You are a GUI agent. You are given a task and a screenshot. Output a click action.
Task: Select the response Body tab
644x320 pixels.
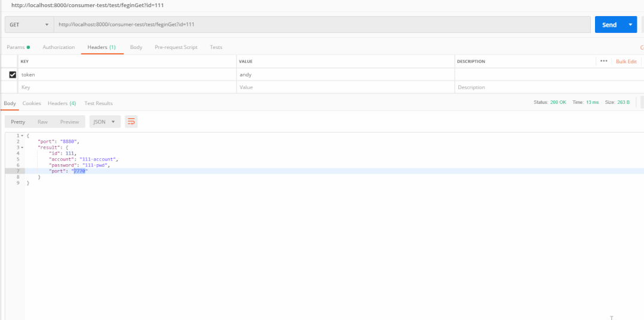(10, 103)
